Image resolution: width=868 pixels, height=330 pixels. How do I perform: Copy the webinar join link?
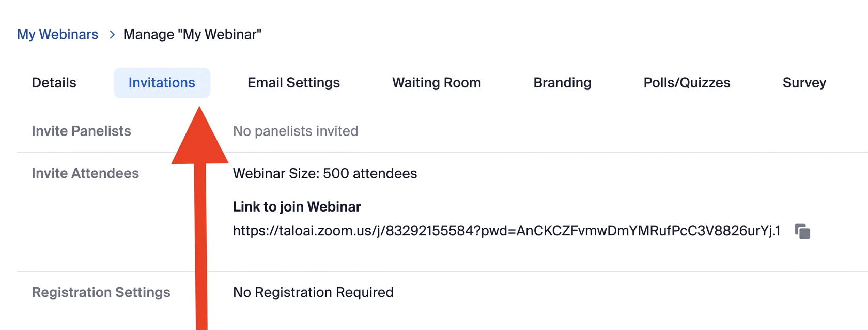802,231
